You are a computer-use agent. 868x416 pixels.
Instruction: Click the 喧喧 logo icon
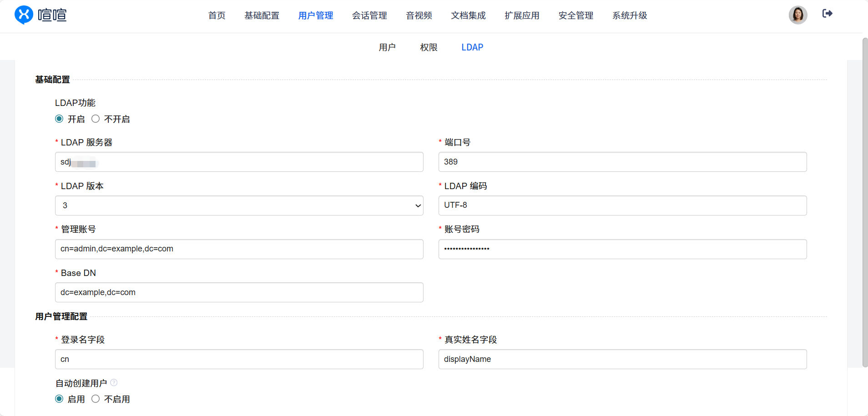click(x=24, y=15)
